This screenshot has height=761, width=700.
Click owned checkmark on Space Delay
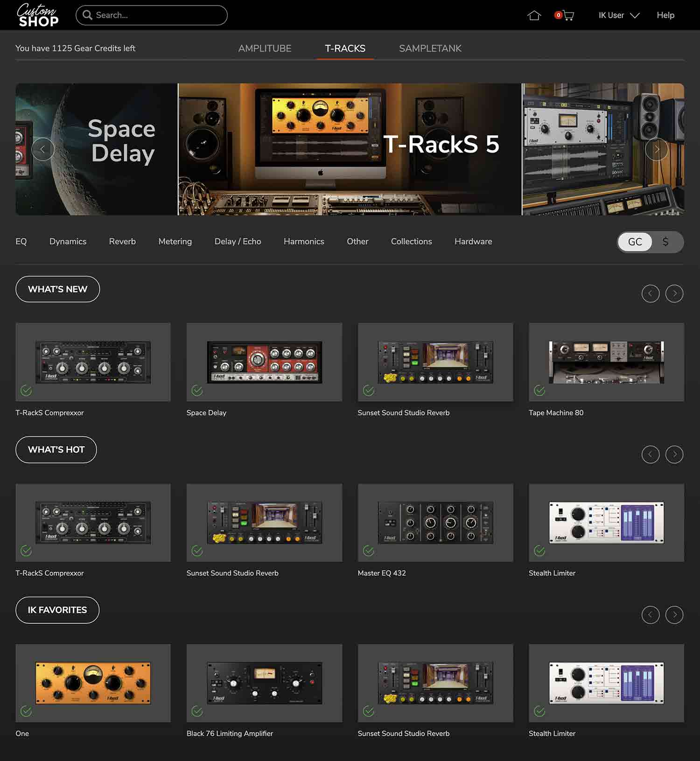click(x=197, y=391)
